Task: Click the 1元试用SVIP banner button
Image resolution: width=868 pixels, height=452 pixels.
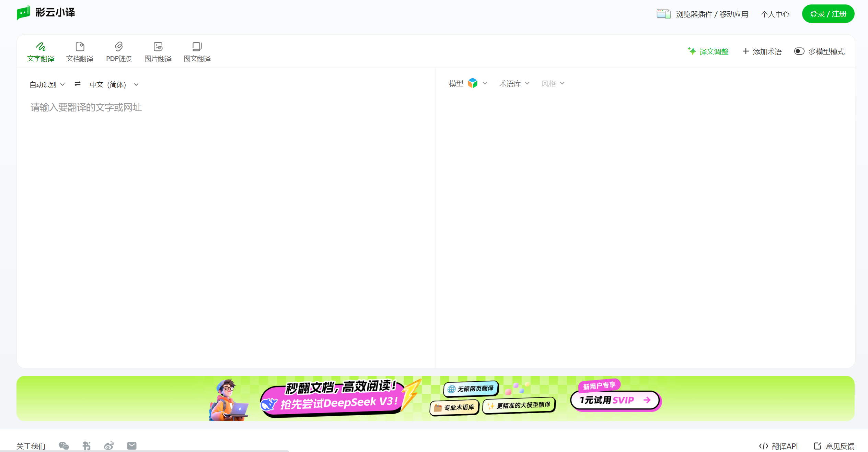Action: [615, 400]
